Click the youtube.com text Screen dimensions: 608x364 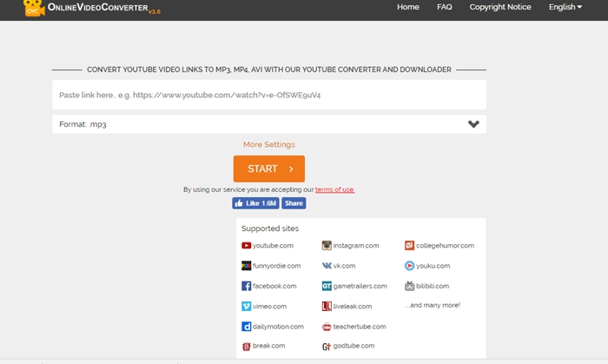(x=273, y=245)
